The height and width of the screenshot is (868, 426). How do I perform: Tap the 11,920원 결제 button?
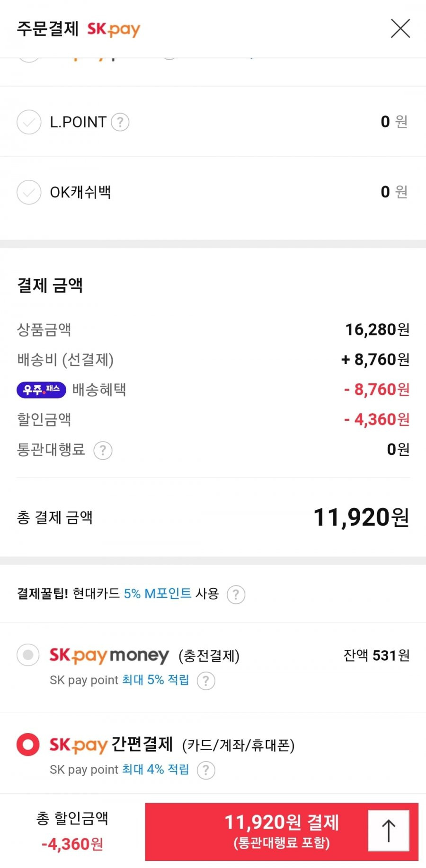(x=282, y=832)
